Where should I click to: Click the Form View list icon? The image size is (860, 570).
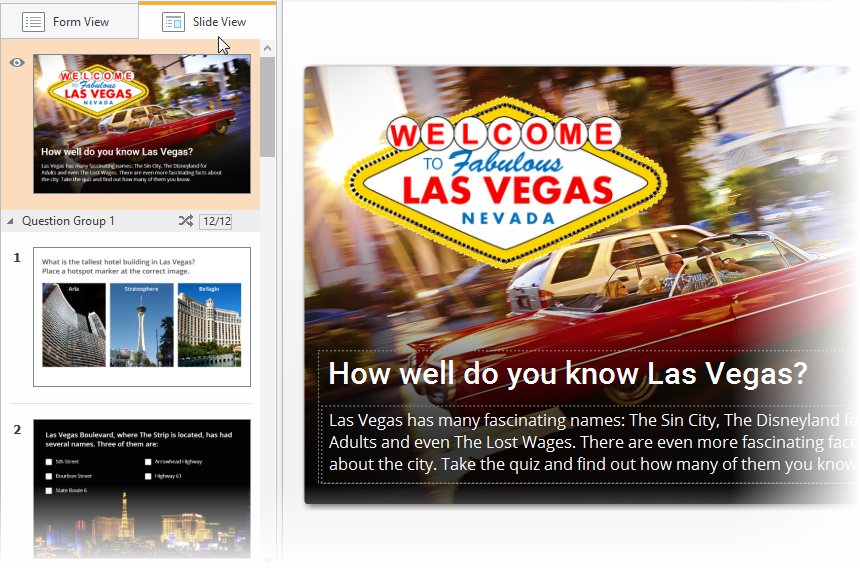33,22
